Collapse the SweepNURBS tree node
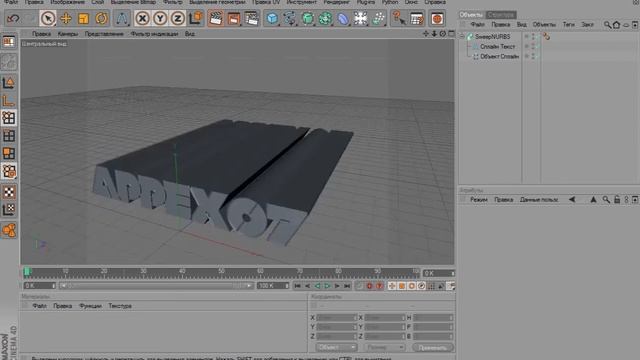Screen dimensions: 640x360 [x=462, y=37]
